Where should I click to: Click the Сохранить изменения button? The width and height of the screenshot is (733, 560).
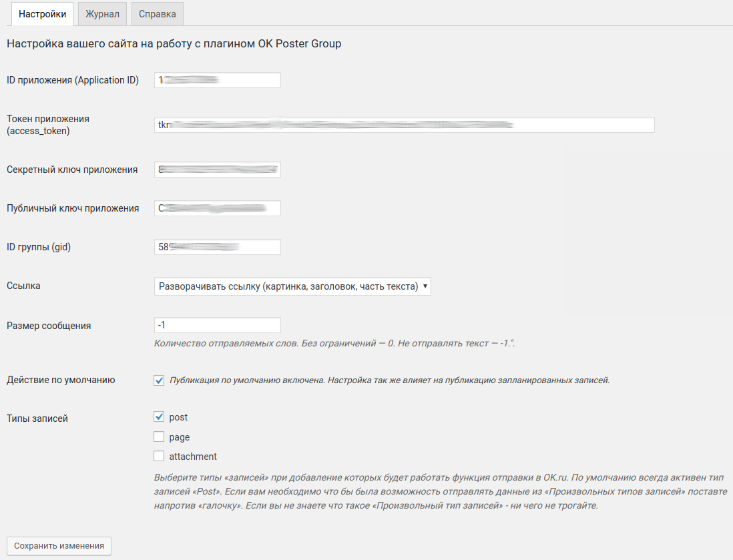click(59, 546)
